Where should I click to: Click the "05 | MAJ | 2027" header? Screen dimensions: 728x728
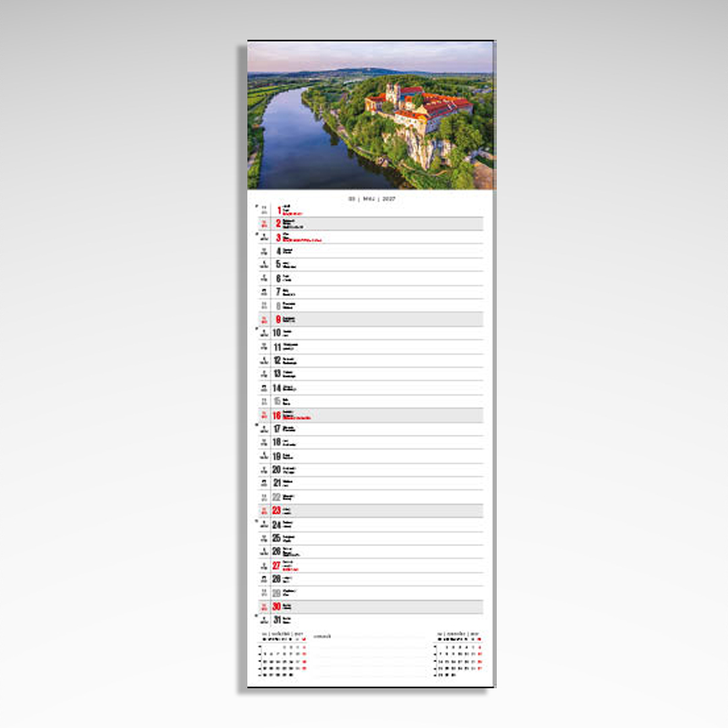point(372,199)
